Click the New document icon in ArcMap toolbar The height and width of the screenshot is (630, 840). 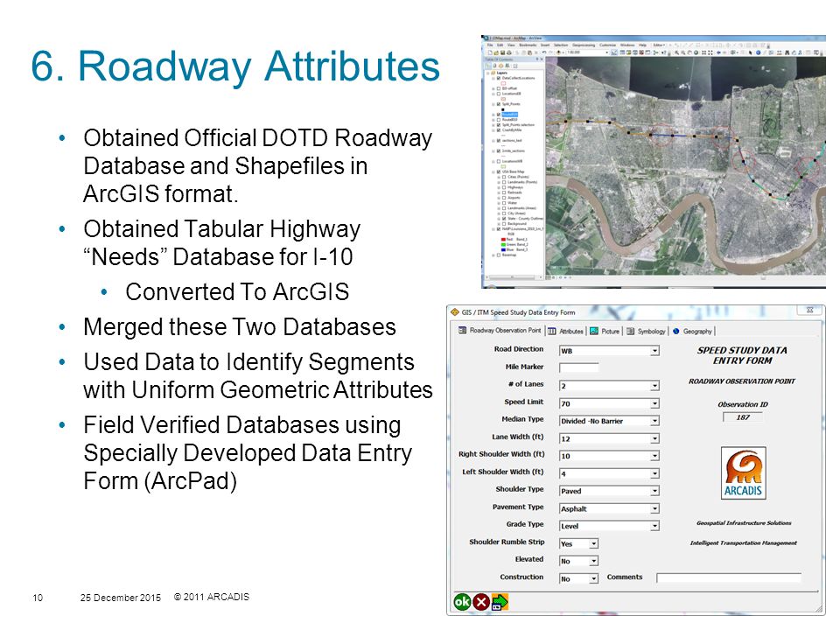(x=490, y=52)
